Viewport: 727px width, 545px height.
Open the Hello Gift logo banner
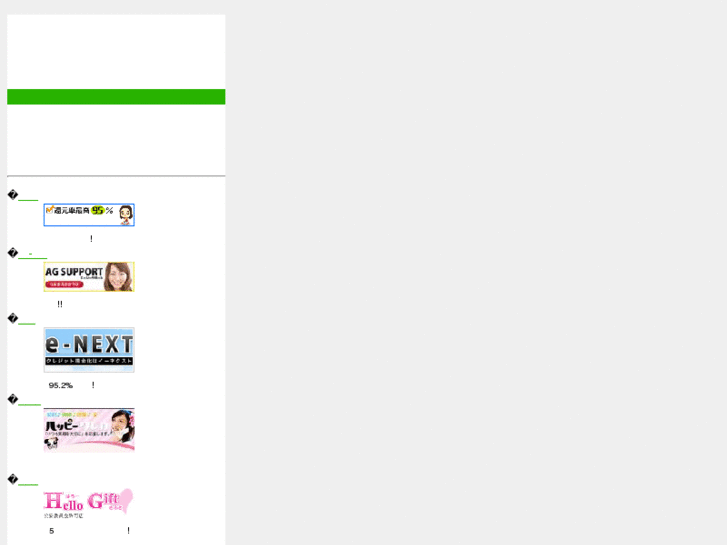point(89,504)
